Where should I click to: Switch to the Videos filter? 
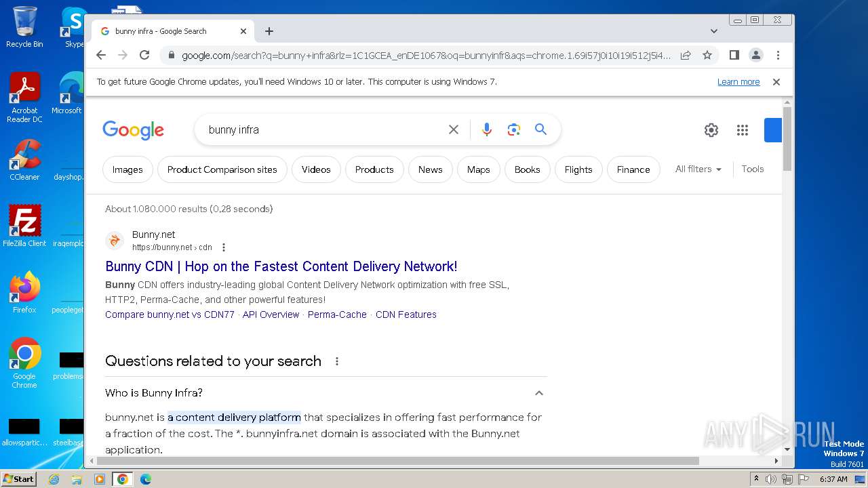point(316,169)
